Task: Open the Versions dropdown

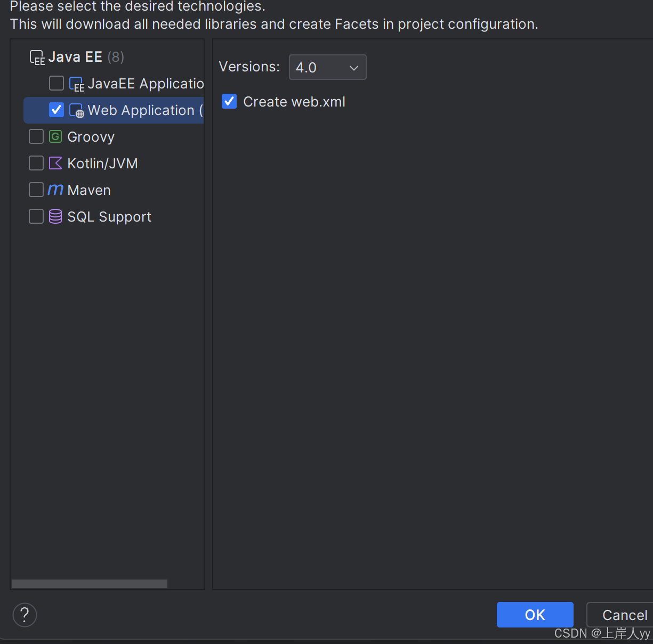Action: coord(327,67)
